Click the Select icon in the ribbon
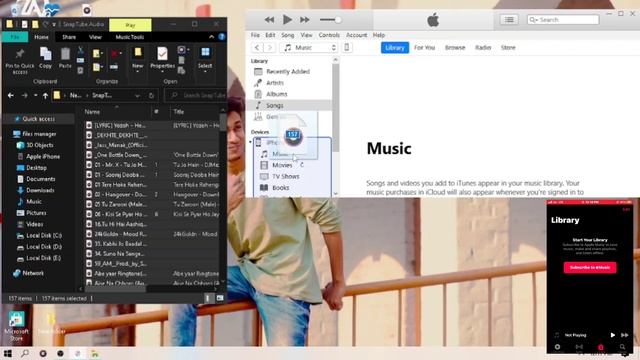640x360 pixels. (x=205, y=53)
